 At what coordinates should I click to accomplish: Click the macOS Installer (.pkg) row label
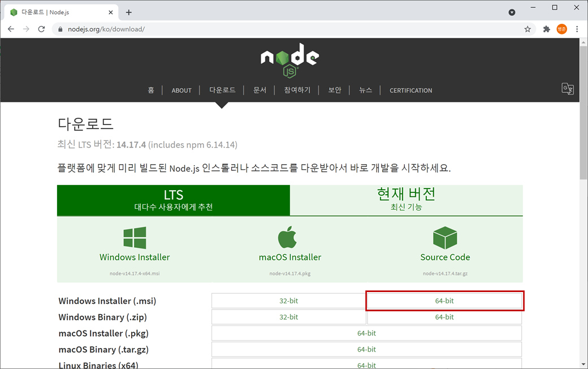103,333
